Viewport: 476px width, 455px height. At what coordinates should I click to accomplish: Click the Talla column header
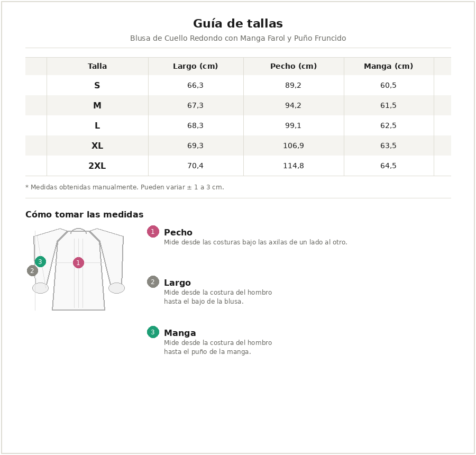[97, 67]
